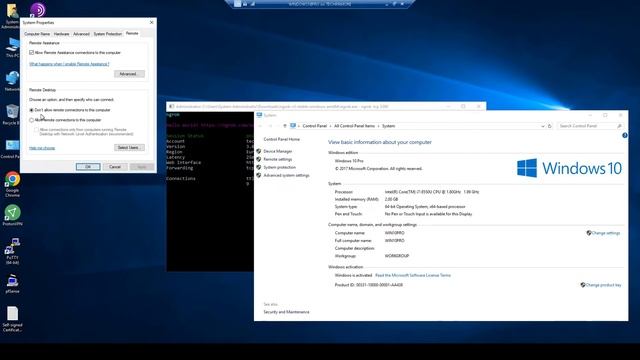Click Change settings link in System window
640x360 pixels.
pyautogui.click(x=606, y=233)
